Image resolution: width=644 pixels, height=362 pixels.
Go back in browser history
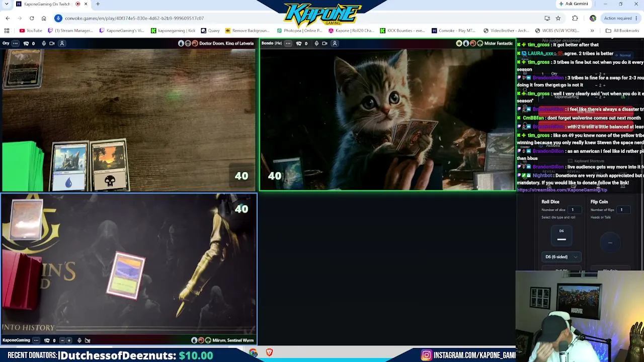point(8,18)
